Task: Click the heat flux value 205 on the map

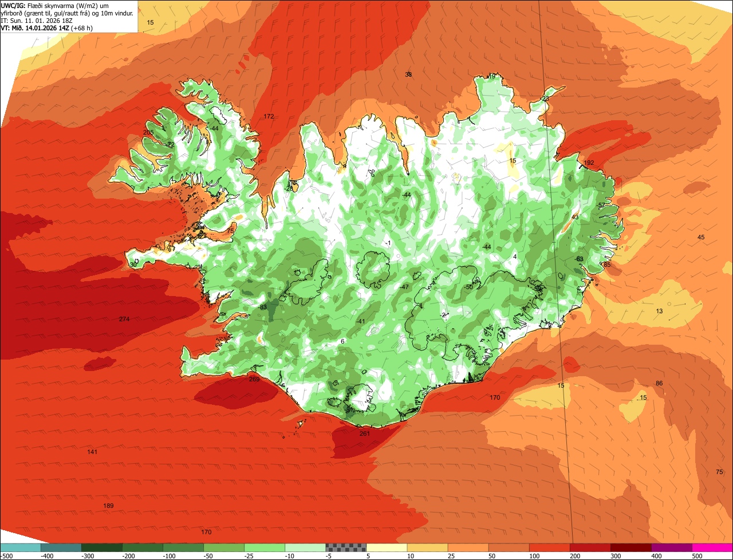Action: point(148,132)
